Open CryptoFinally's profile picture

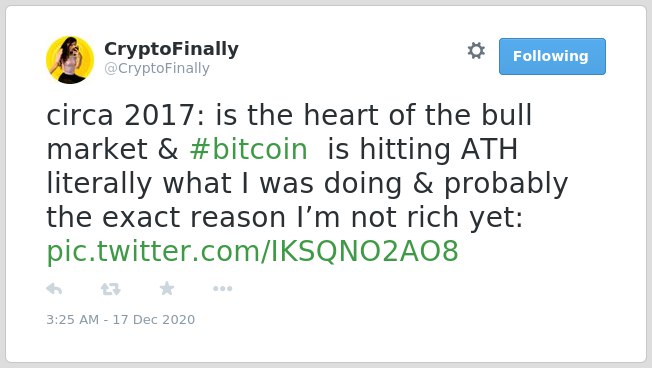pos(70,60)
